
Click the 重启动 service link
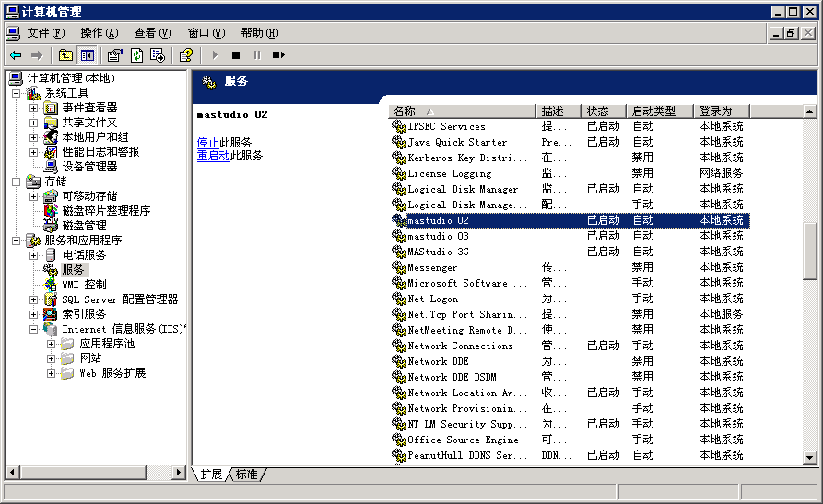(x=213, y=156)
